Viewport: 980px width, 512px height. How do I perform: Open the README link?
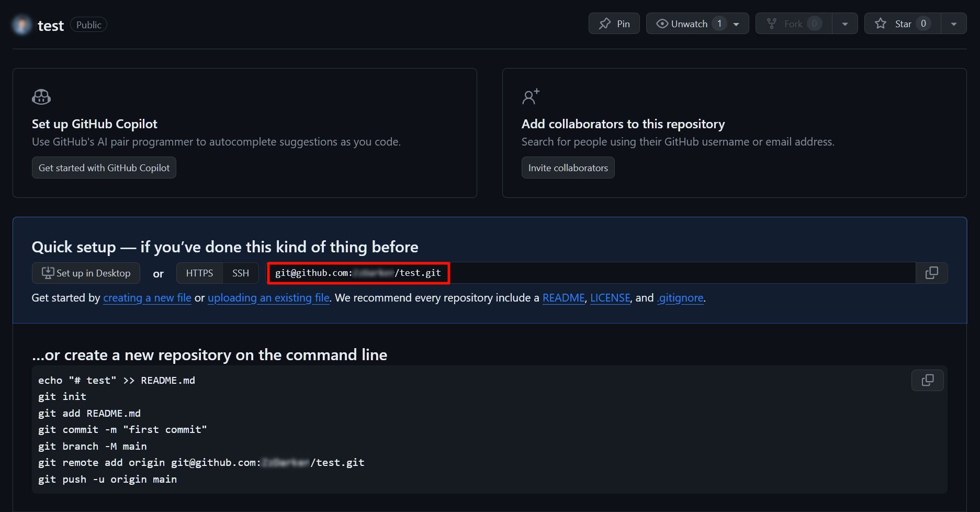[564, 298]
